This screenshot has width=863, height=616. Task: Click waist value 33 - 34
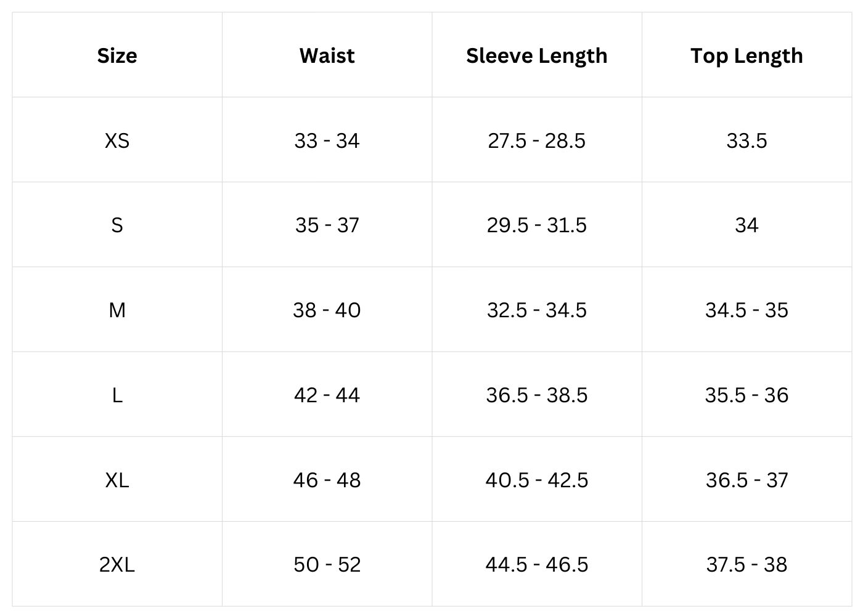tap(327, 140)
